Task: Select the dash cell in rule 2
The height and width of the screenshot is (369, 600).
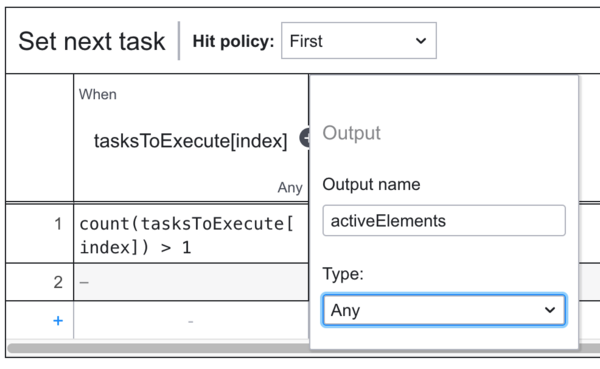Action: coord(191,282)
